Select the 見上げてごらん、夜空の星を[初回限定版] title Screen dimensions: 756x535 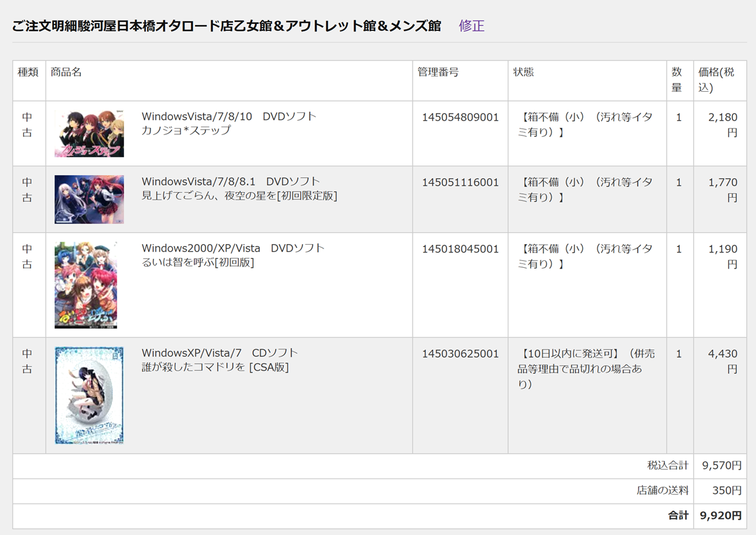click(x=239, y=196)
